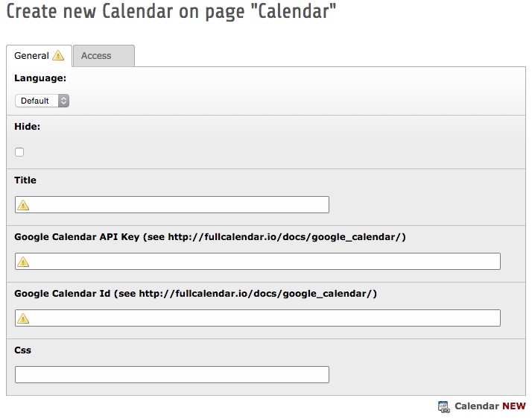Click the Calendar NEW label

(x=490, y=406)
